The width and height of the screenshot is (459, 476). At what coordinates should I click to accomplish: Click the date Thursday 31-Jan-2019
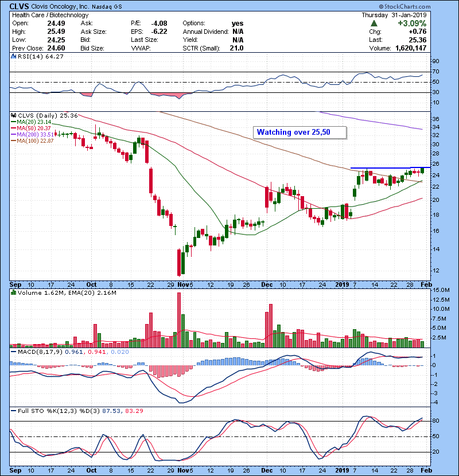click(x=394, y=15)
